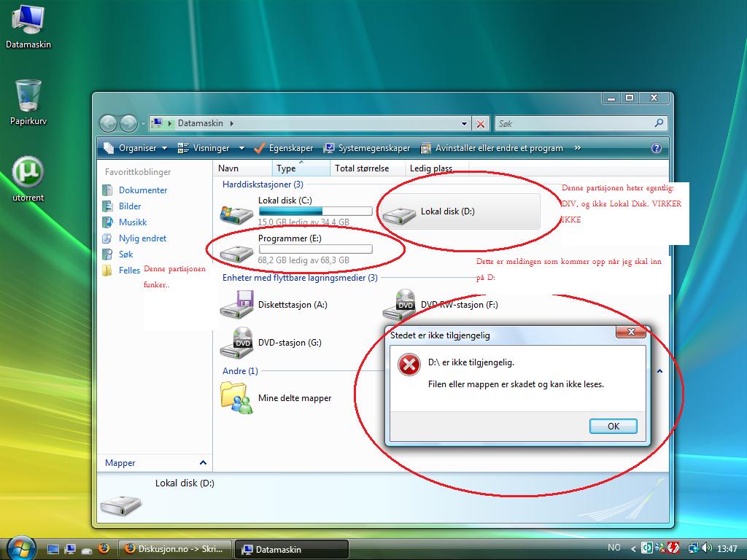Open the Datamaskin desktop icon
The image size is (747, 560).
(28, 26)
